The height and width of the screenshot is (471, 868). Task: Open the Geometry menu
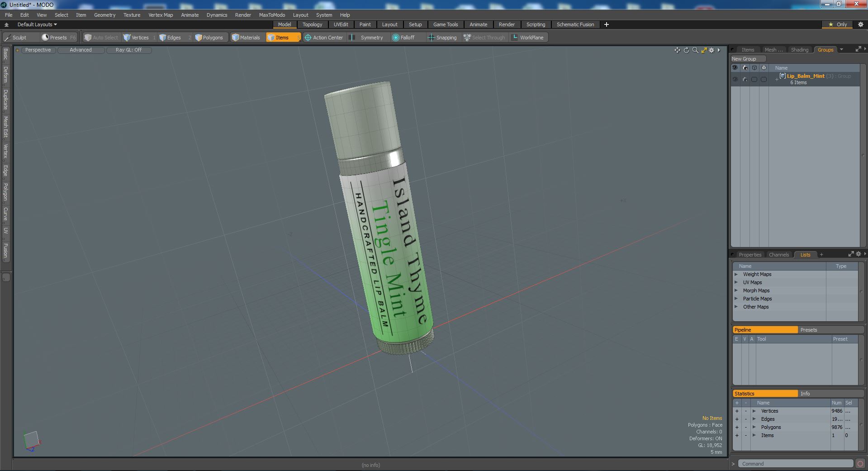(x=104, y=15)
